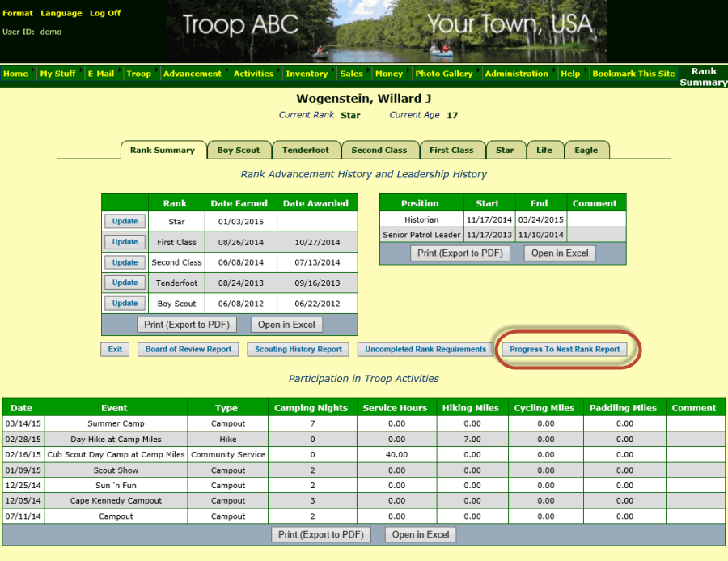The width and height of the screenshot is (728, 561).
Task: Print rank history table to PDF
Action: (187, 325)
